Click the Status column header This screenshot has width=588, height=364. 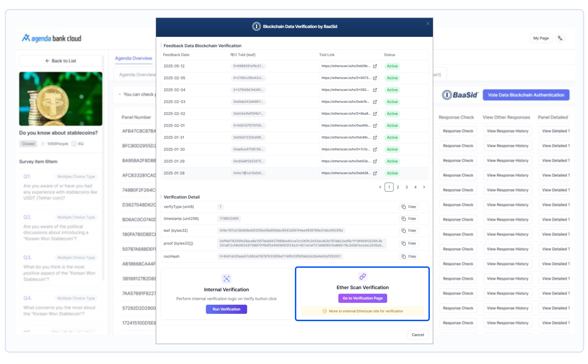[x=389, y=55]
